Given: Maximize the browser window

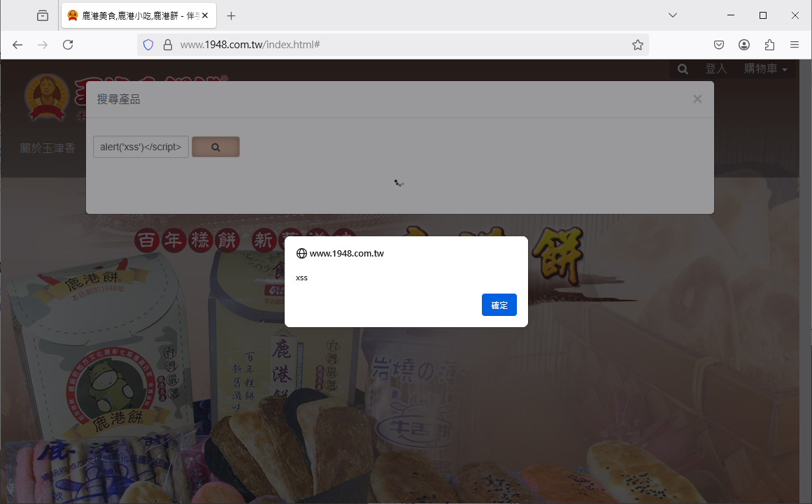Looking at the screenshot, I should pyautogui.click(x=763, y=15).
